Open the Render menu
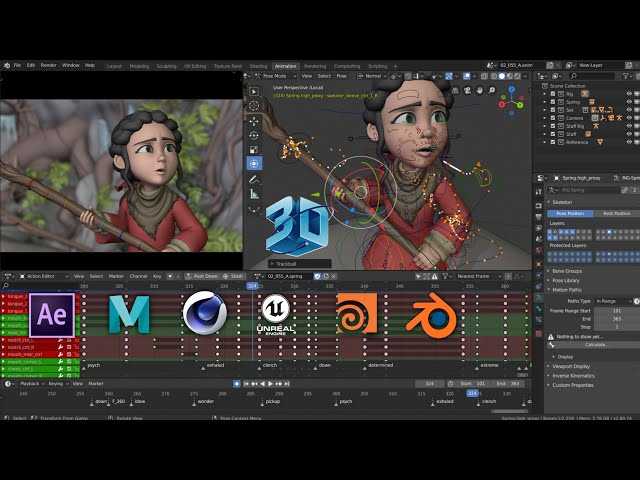Viewport: 640px width, 480px height. click(x=49, y=65)
